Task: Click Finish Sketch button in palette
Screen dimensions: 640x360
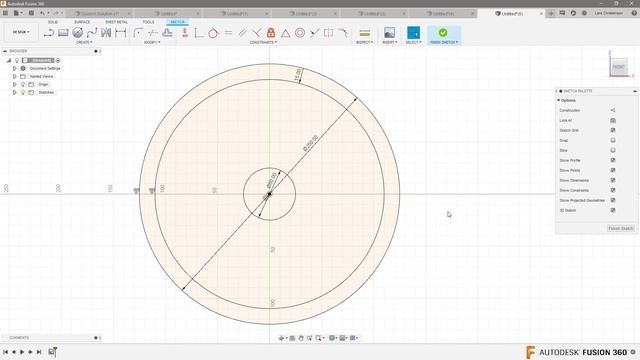Action: (621, 228)
